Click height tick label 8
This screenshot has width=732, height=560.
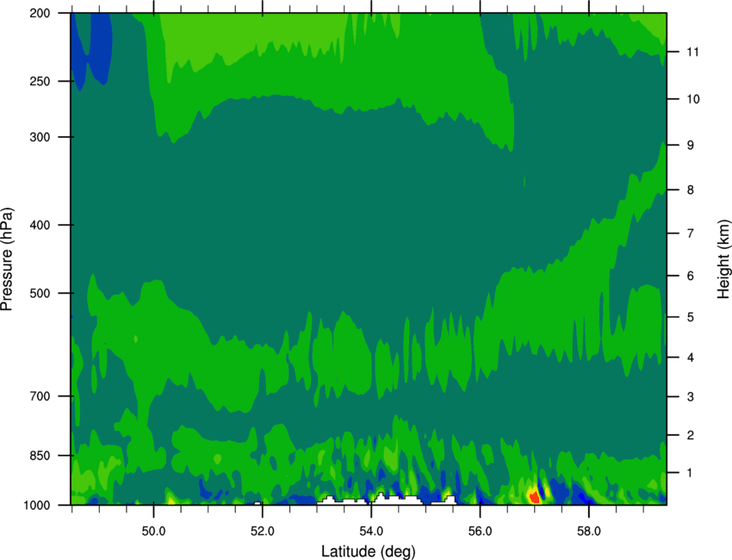(x=691, y=190)
